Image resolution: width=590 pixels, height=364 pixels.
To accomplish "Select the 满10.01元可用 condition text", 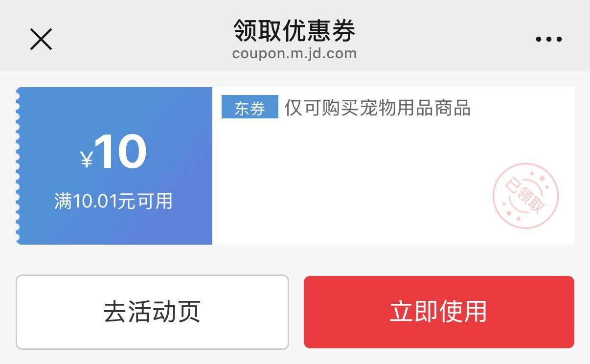I will pyautogui.click(x=113, y=201).
